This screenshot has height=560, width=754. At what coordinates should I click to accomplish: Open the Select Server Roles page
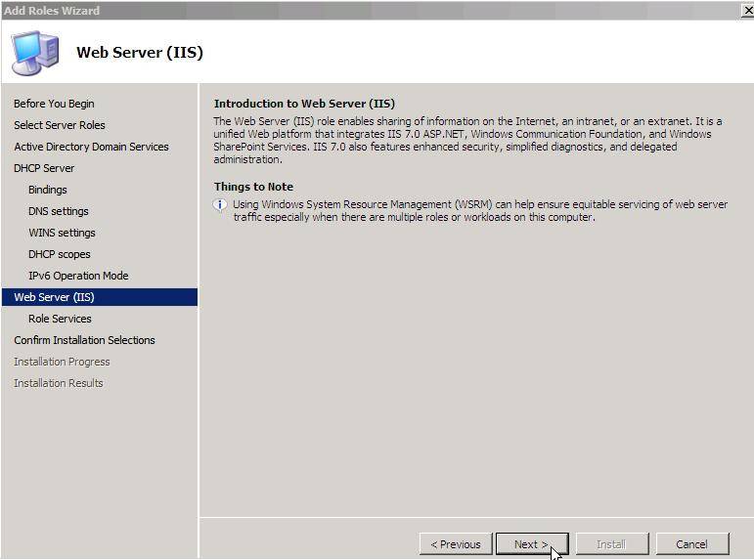pos(59,125)
